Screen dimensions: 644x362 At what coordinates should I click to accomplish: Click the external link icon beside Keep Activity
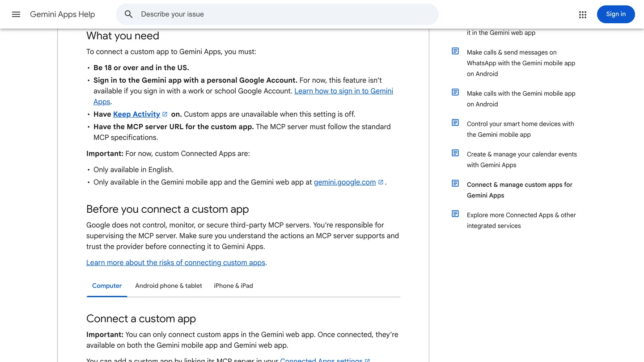pos(165,114)
